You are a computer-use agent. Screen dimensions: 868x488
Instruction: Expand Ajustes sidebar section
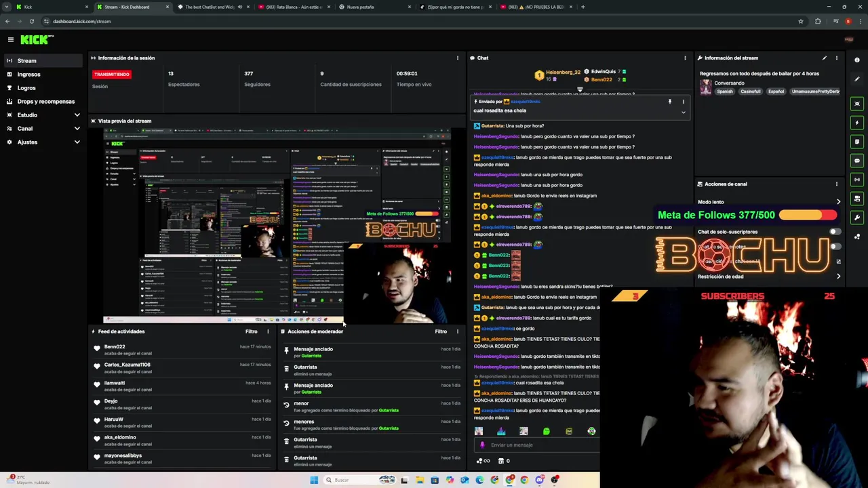tap(77, 142)
